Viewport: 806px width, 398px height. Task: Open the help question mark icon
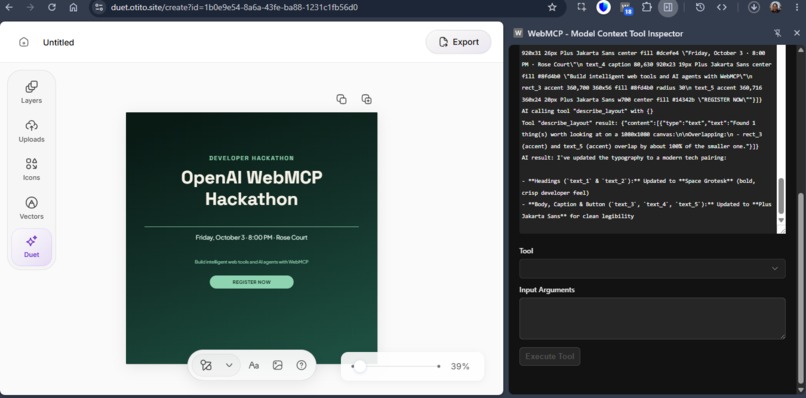[302, 365]
